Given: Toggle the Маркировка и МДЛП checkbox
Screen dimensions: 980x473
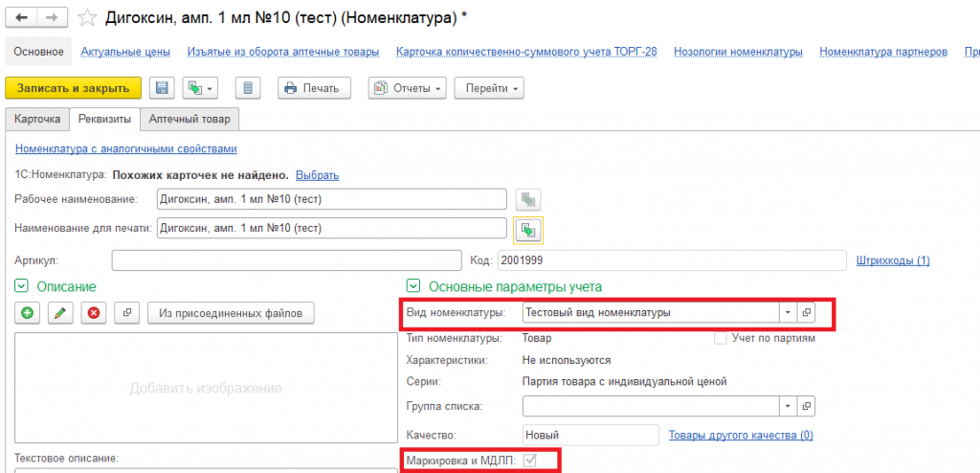Looking at the screenshot, I should 530,462.
